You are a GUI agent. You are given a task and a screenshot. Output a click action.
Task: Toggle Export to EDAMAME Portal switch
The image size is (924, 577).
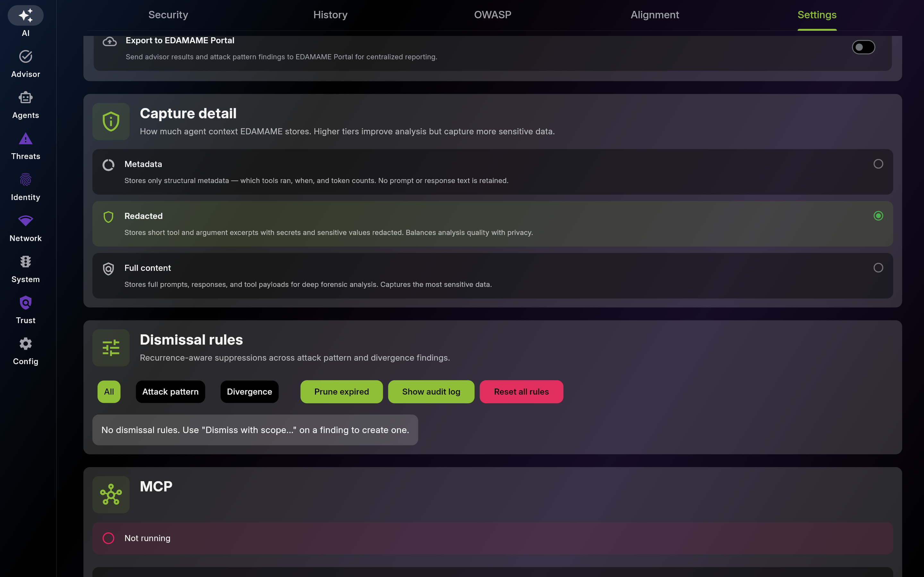click(863, 47)
